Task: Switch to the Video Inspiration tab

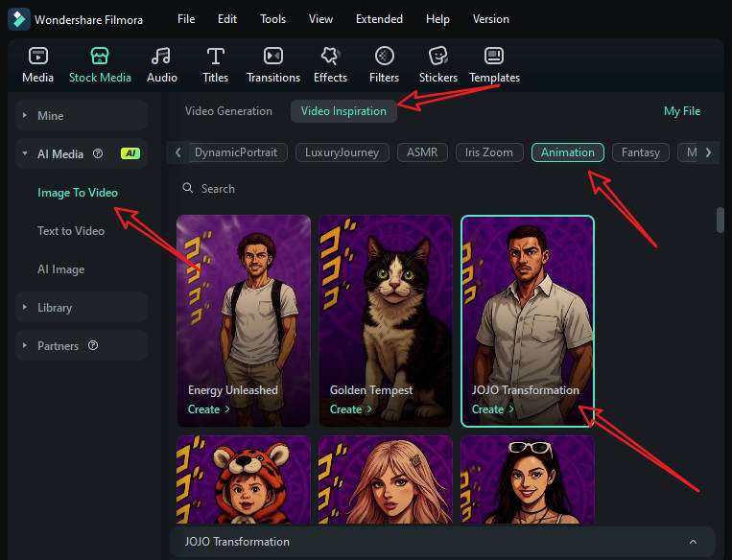Action: click(343, 111)
